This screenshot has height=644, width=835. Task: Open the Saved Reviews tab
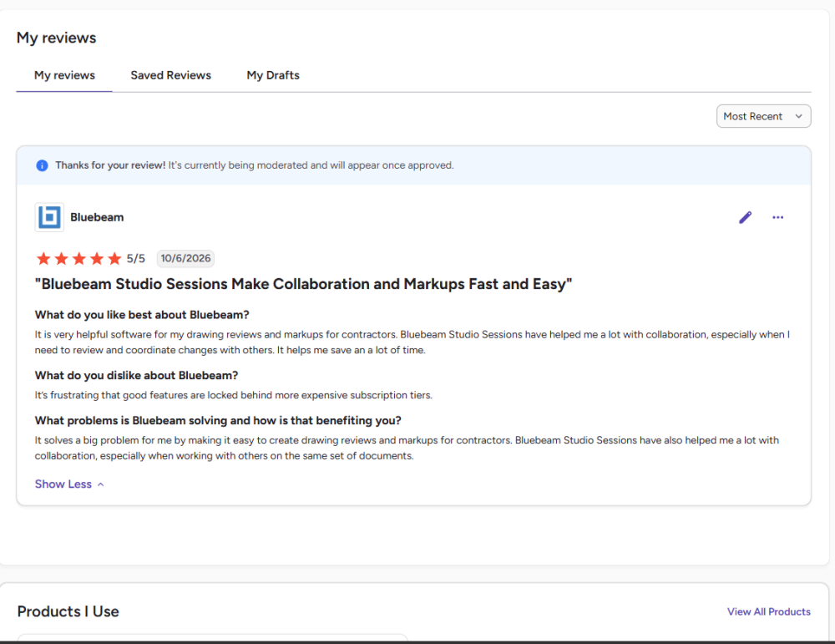[x=171, y=75]
